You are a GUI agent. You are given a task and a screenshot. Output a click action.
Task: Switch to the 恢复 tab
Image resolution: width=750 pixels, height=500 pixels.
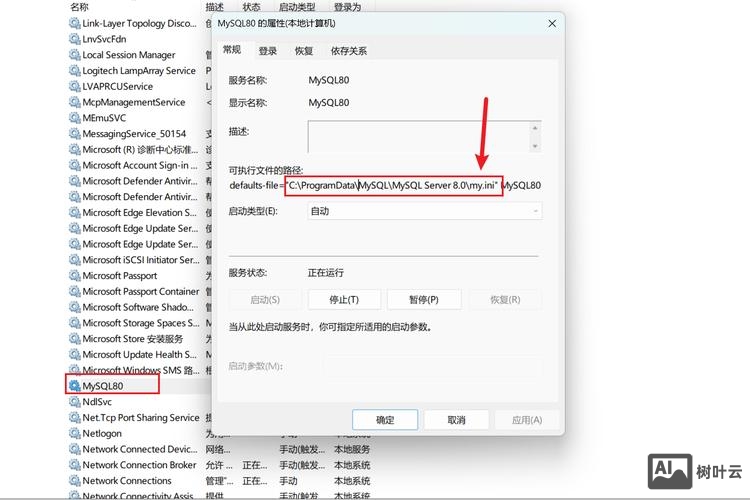(x=304, y=51)
